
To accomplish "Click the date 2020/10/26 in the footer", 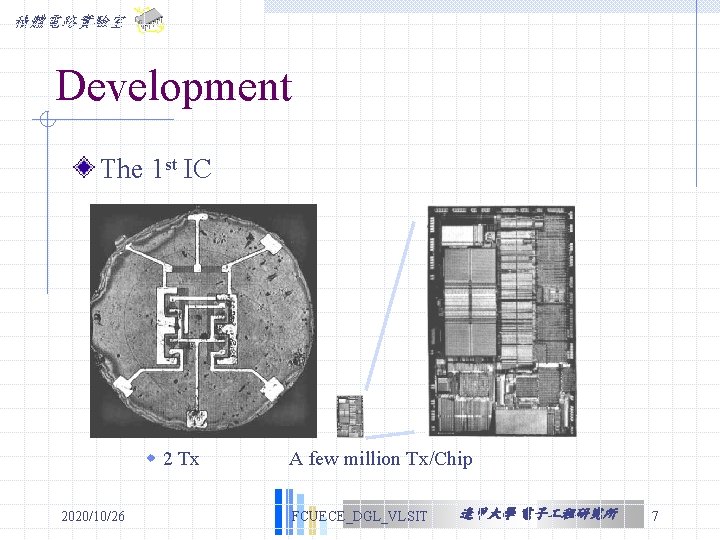I will point(93,516).
